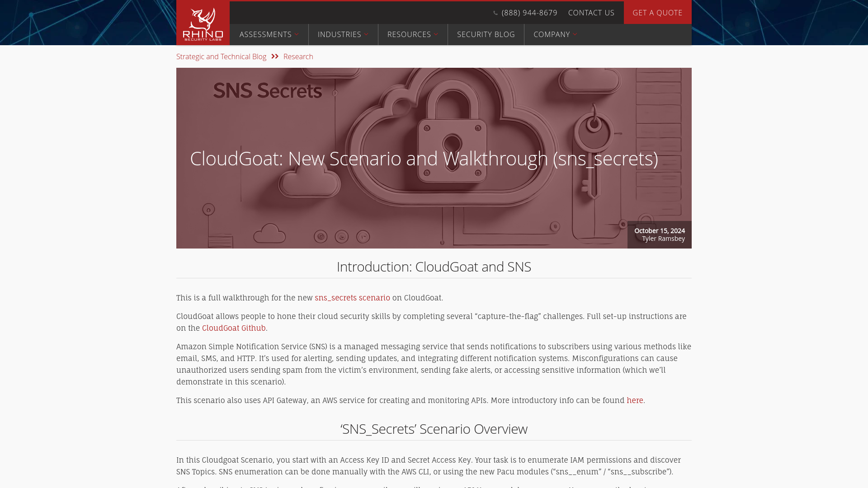Click the Research breadcrumb link

[x=298, y=56]
